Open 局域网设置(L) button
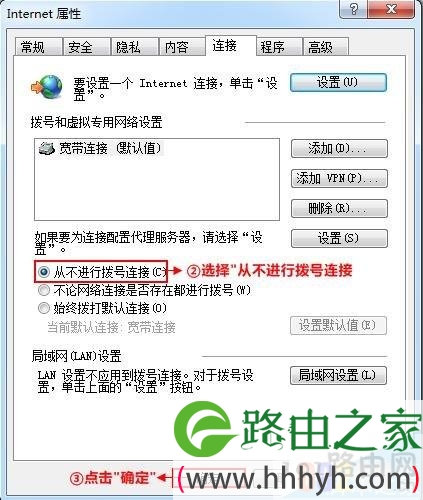This screenshot has width=423, height=500. pyautogui.click(x=338, y=376)
